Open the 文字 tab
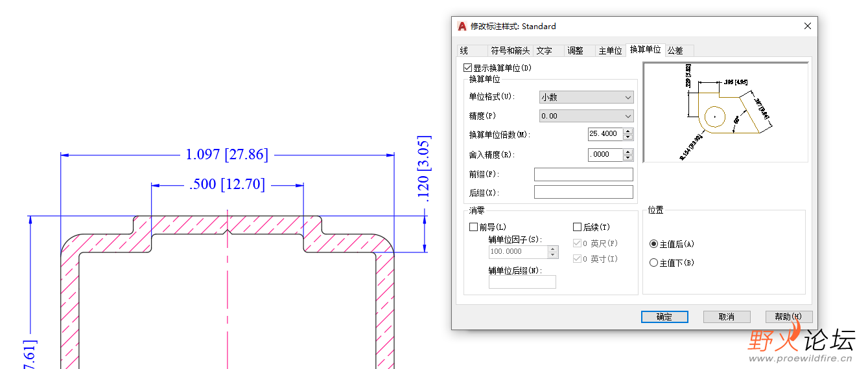Image resolution: width=868 pixels, height=369 pixels. [548, 50]
